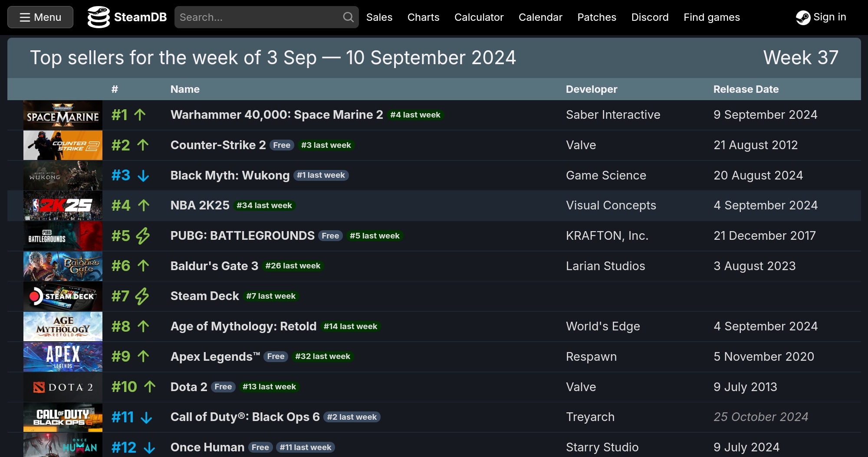Open Steam Deck thumbnail image

click(x=63, y=296)
